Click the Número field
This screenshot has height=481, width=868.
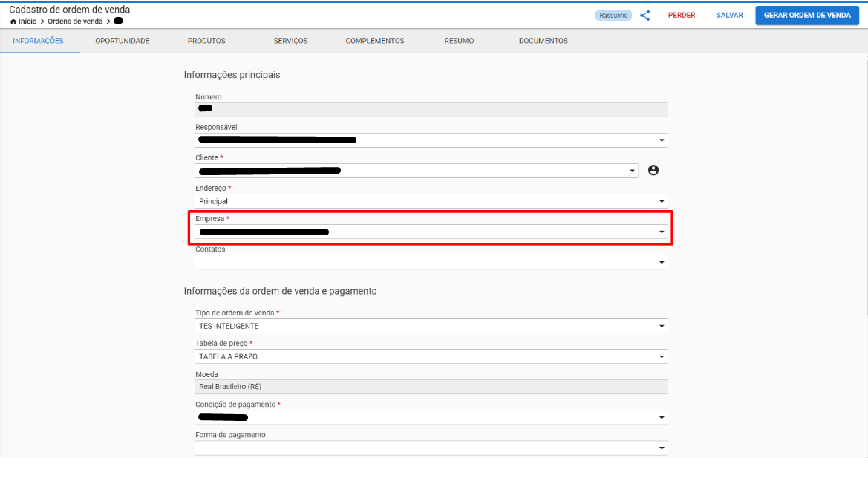[431, 110]
